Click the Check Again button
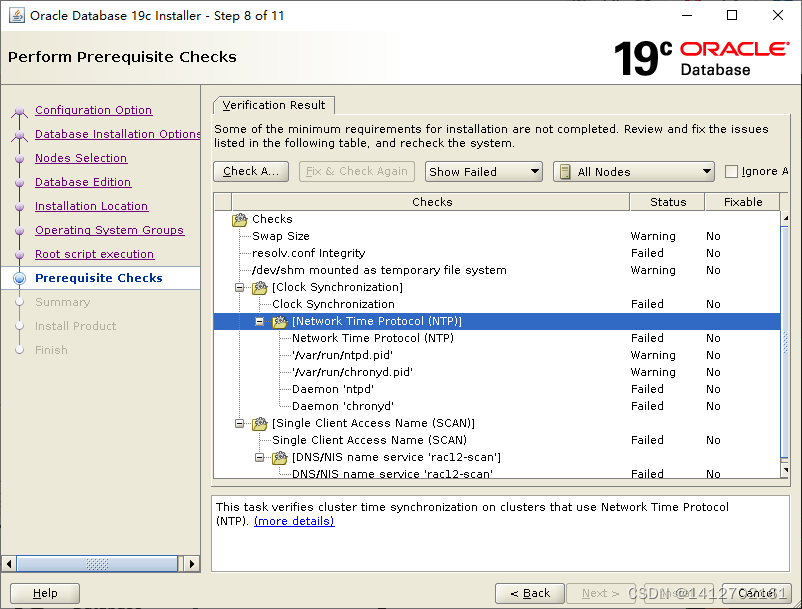This screenshot has width=802, height=609. (251, 171)
